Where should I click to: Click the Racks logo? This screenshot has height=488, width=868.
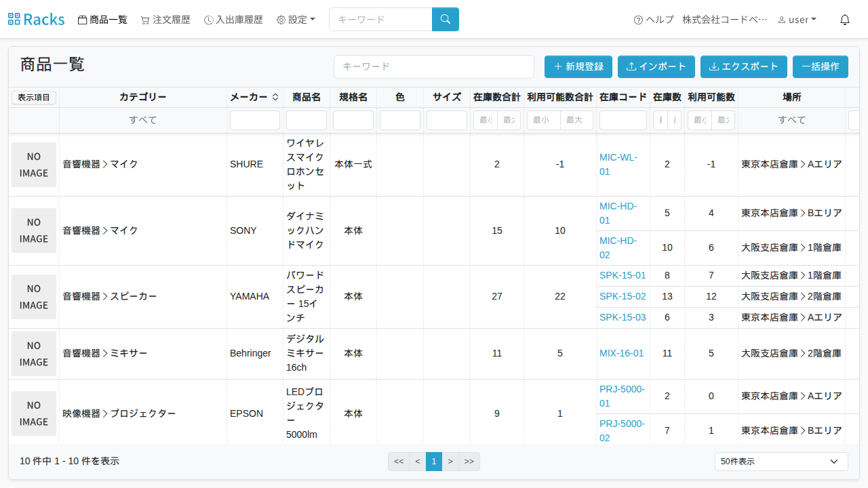37,20
